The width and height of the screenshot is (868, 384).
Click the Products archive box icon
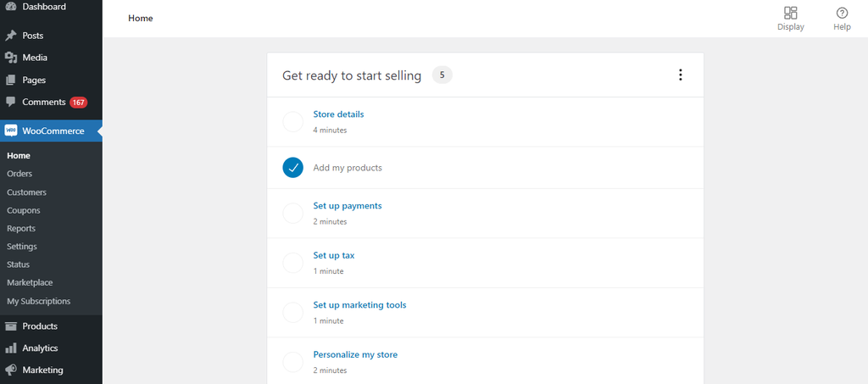(10, 326)
